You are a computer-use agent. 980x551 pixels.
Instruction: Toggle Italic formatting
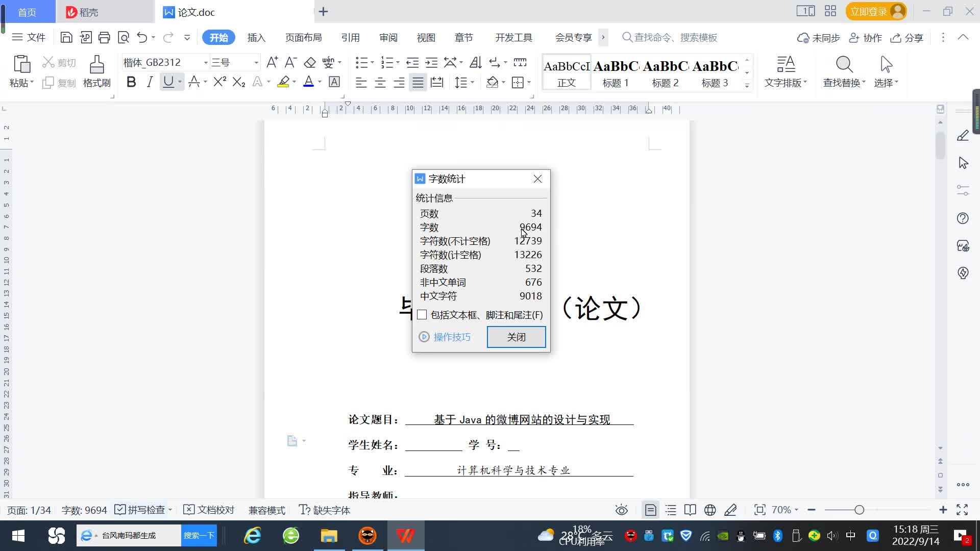coord(150,82)
